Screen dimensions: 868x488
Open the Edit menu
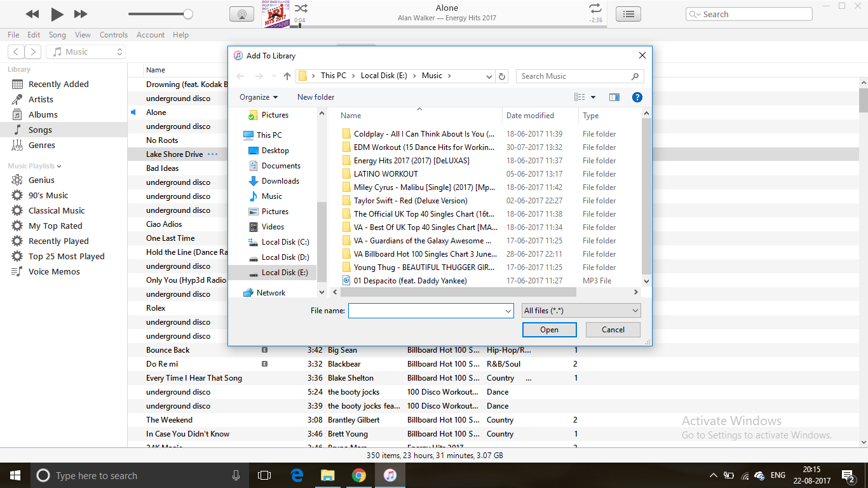(x=34, y=35)
